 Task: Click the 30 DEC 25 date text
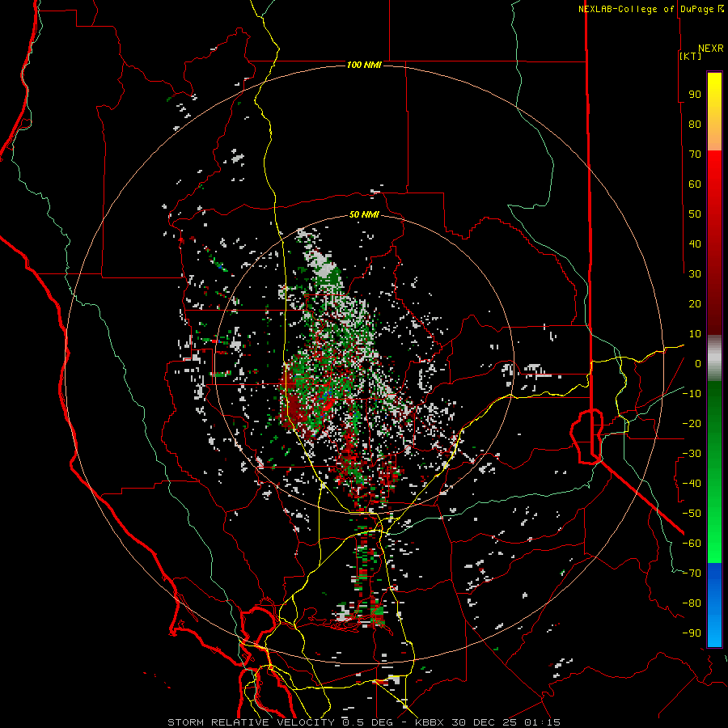[x=485, y=722]
